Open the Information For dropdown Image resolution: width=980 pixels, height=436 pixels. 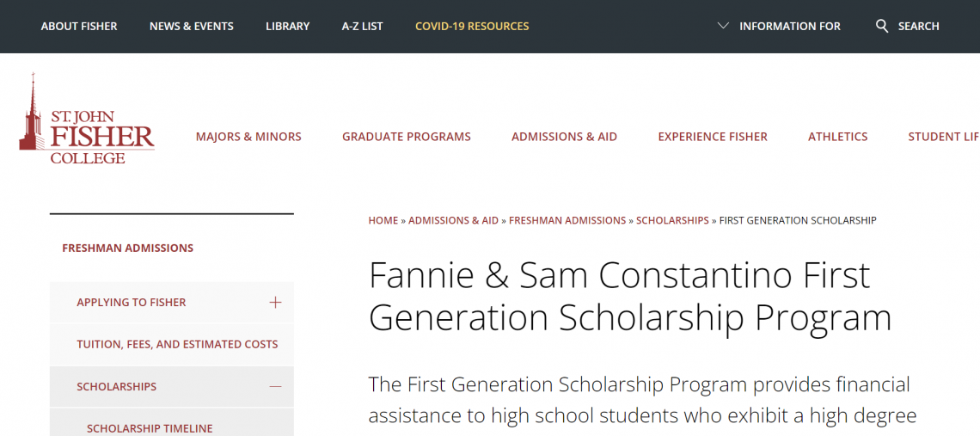pyautogui.click(x=779, y=26)
